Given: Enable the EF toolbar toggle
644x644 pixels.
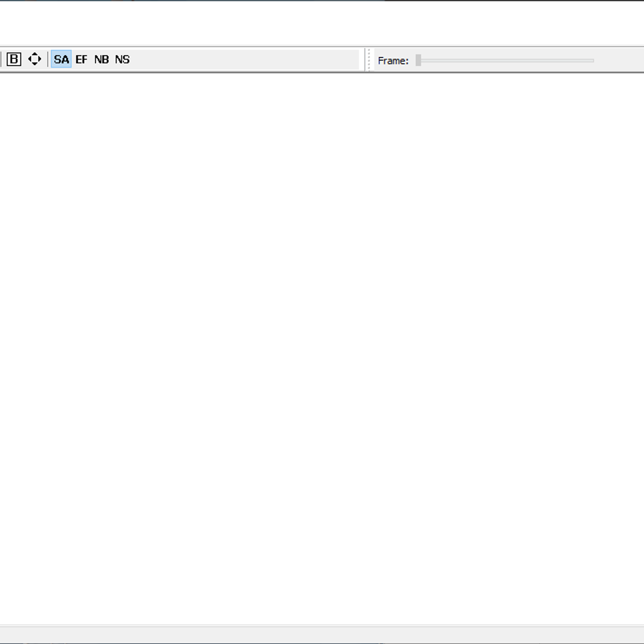Looking at the screenshot, I should [x=81, y=59].
